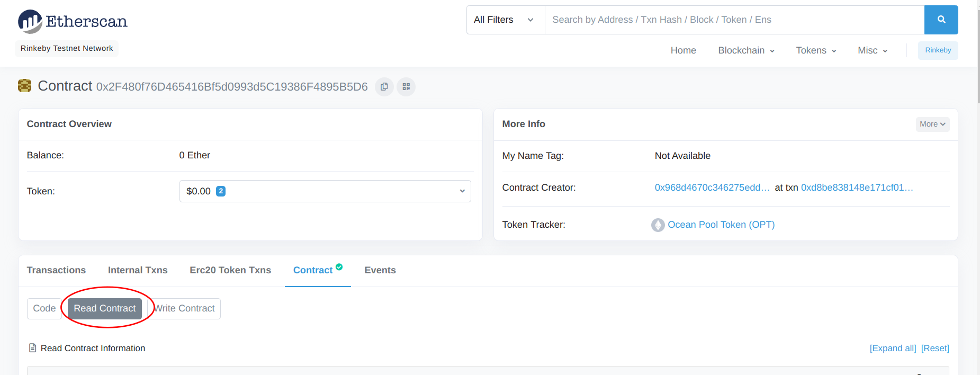Viewport: 980px width, 375px height.
Task: Click the Rinkeby network button
Action: tap(938, 50)
